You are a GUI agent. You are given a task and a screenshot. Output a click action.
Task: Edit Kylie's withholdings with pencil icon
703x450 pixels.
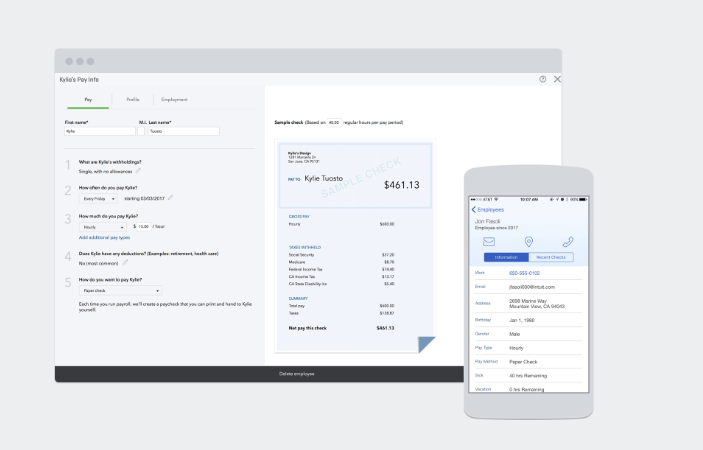pos(138,171)
